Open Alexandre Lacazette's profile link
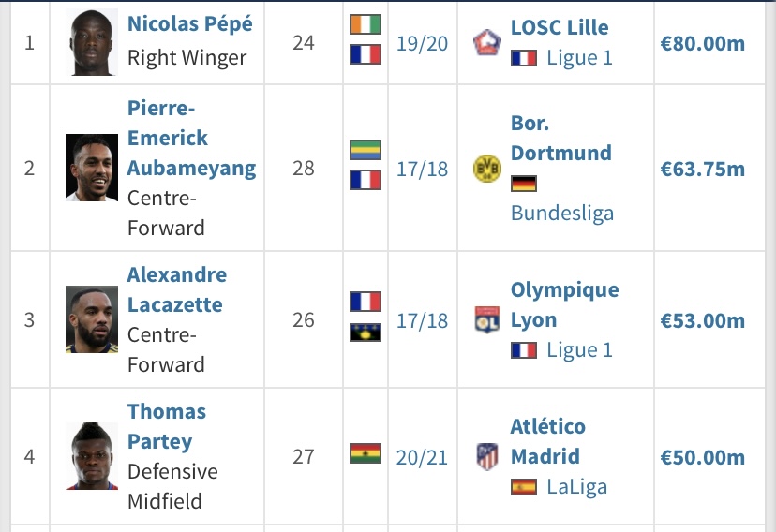The width and height of the screenshot is (776, 532). coord(176,289)
